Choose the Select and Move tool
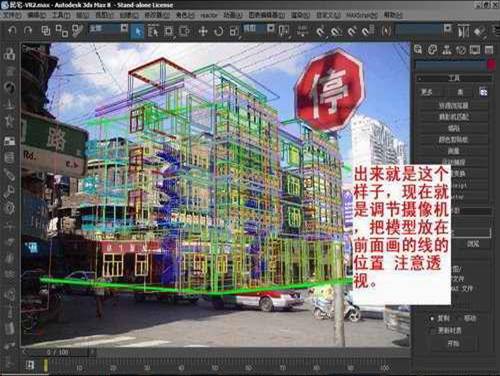Image resolution: width=500 pixels, height=376 pixels. (x=203, y=31)
